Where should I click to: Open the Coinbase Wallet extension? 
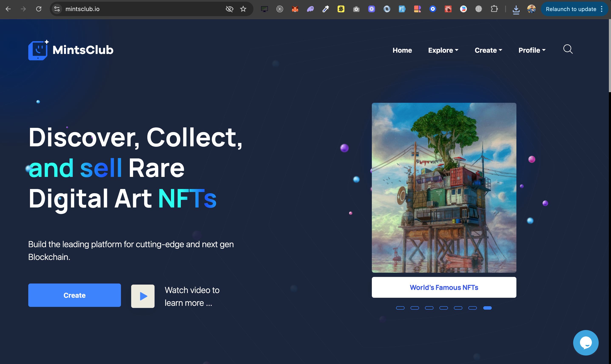tap(433, 9)
